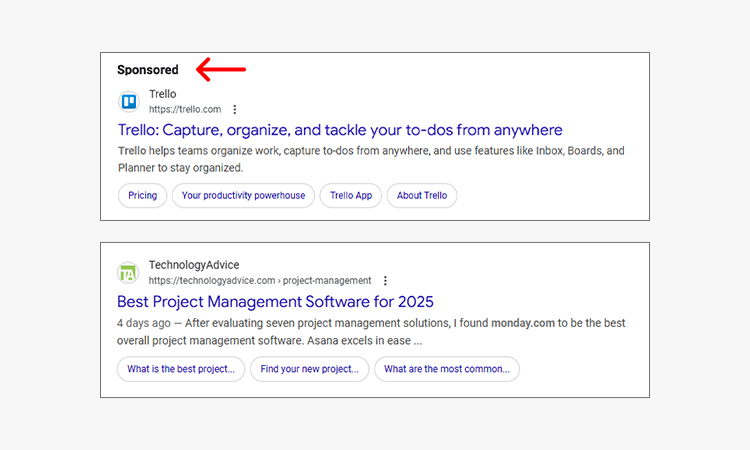
Task: Click the Sponsored label
Action: pyautogui.click(x=148, y=70)
